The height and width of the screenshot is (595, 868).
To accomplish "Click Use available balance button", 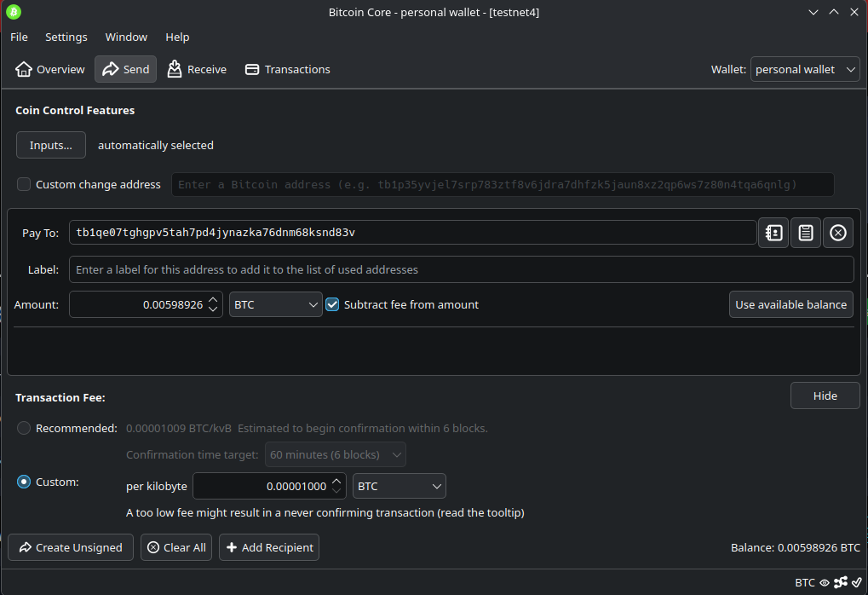I will pos(791,304).
